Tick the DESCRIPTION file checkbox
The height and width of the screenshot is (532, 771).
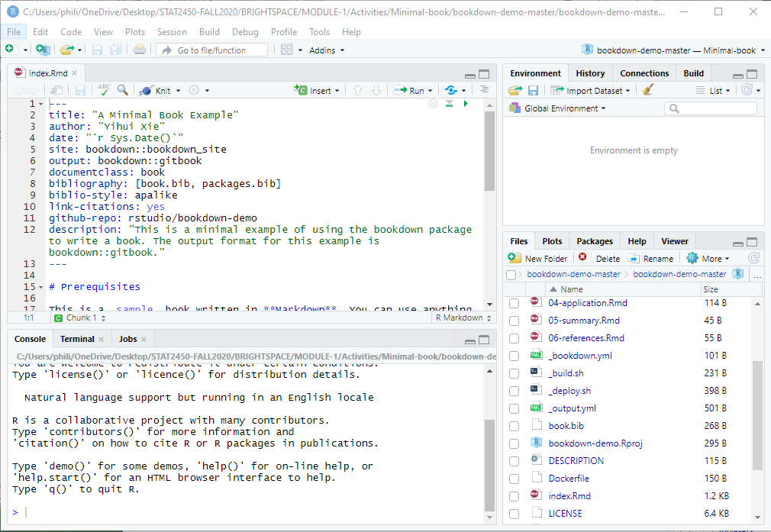[x=514, y=461]
